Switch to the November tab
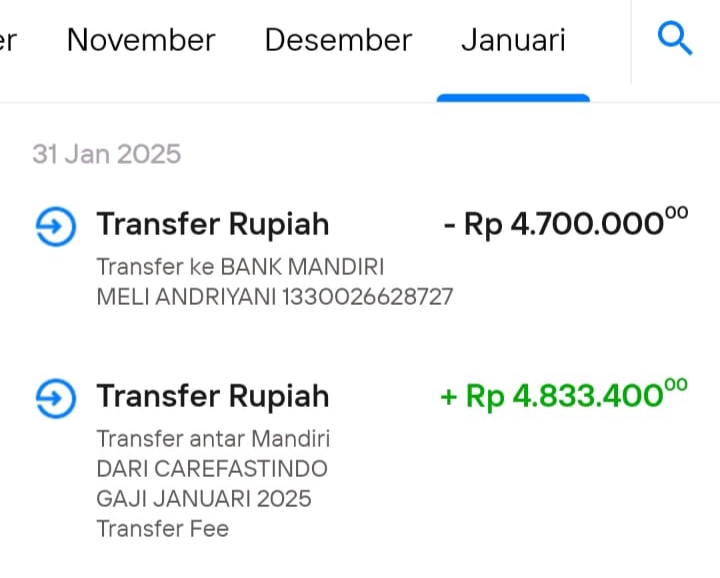The image size is (720, 578). pyautogui.click(x=141, y=40)
